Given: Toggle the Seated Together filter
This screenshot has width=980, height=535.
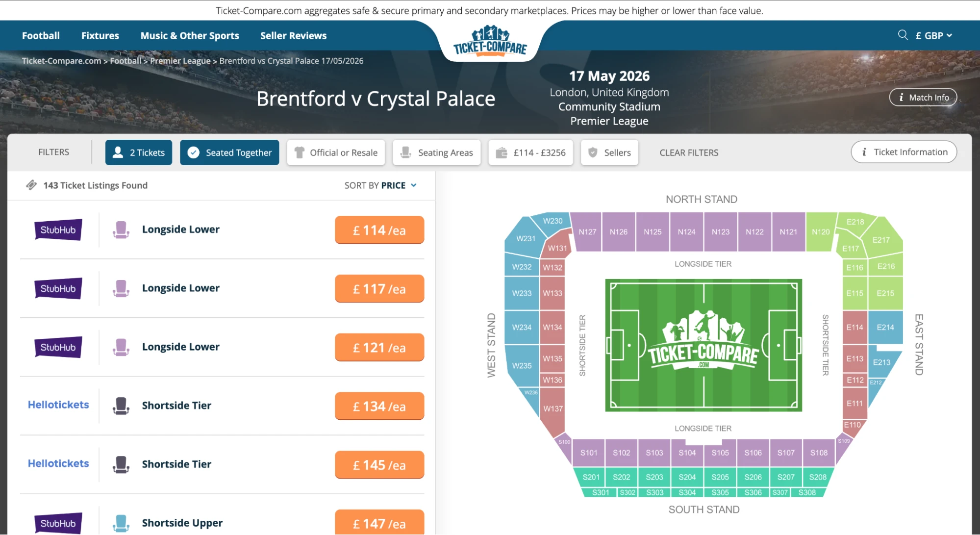Looking at the screenshot, I should [x=229, y=152].
